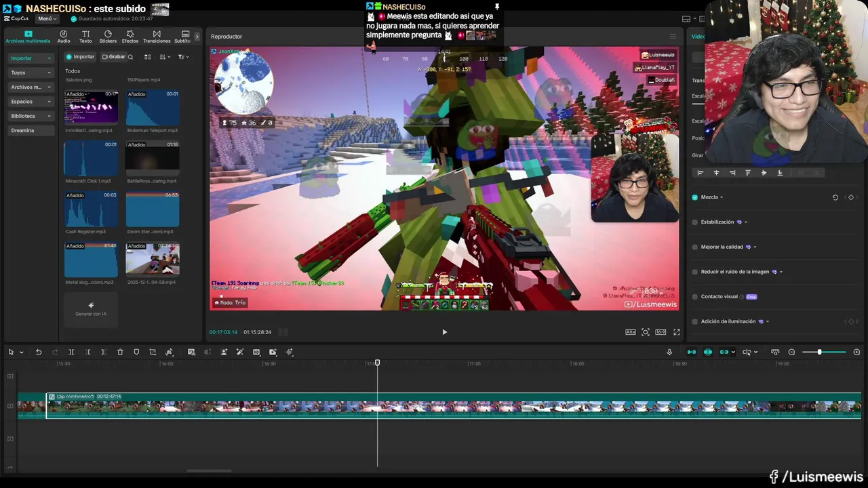Enable Reducir el ruido de la imagen checkbox
The image size is (868, 488).
tap(694, 272)
